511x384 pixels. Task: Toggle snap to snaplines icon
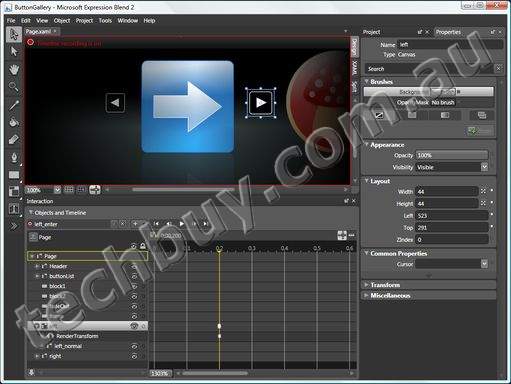coord(95,190)
